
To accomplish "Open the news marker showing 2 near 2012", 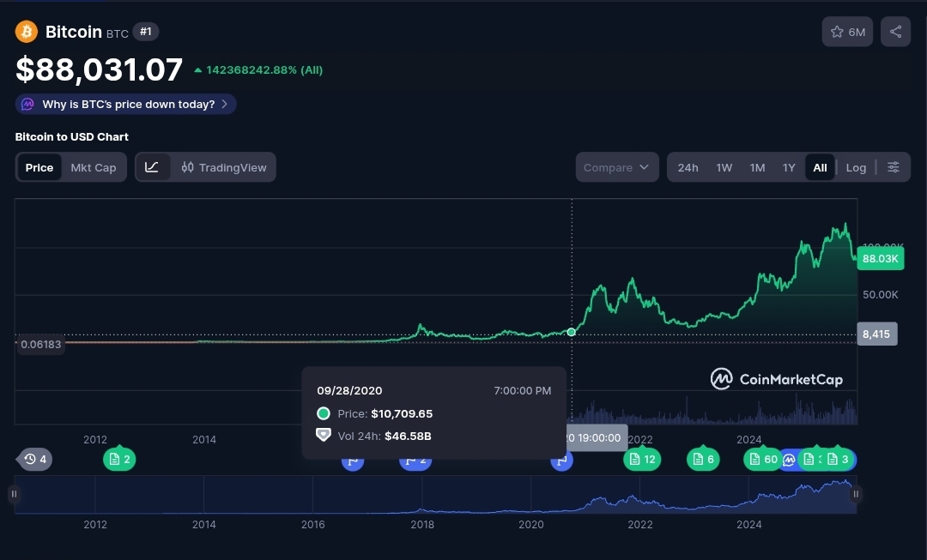I will click(119, 459).
